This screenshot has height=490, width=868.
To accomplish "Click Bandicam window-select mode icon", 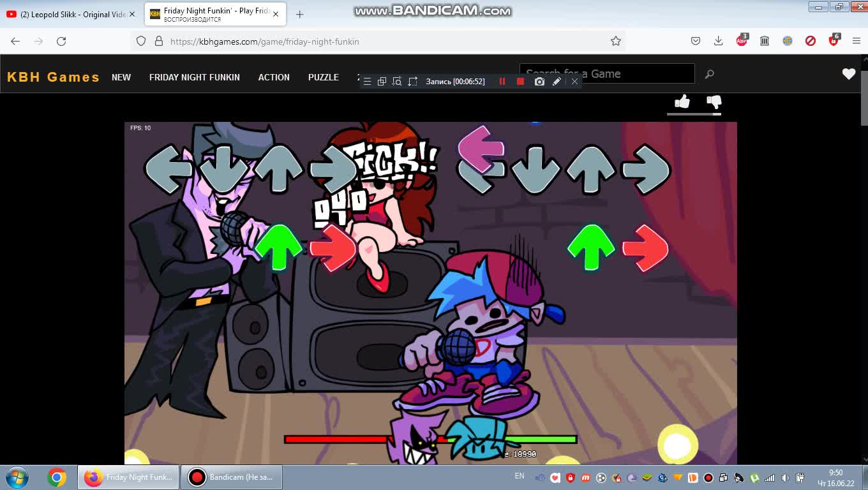I will point(382,82).
